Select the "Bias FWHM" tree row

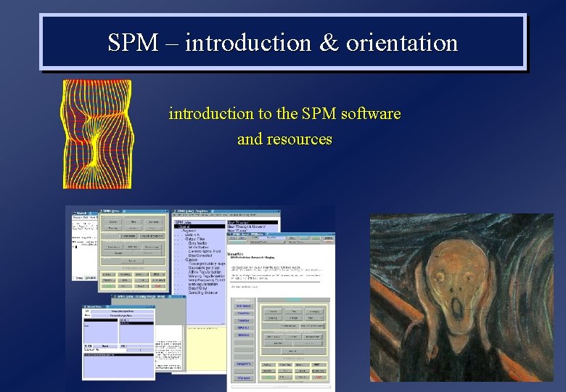click(197, 288)
